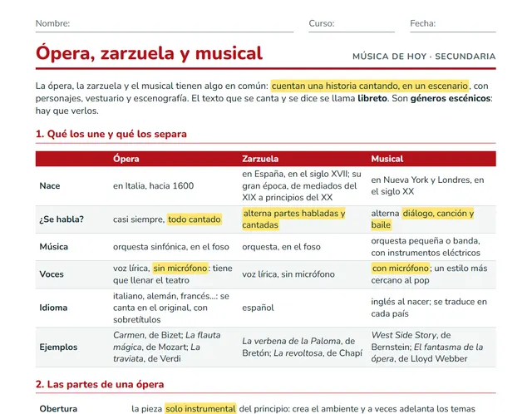This screenshot has height=414, width=532.
Task: Click the '¿Se habla?' row label
Action: coord(62,219)
